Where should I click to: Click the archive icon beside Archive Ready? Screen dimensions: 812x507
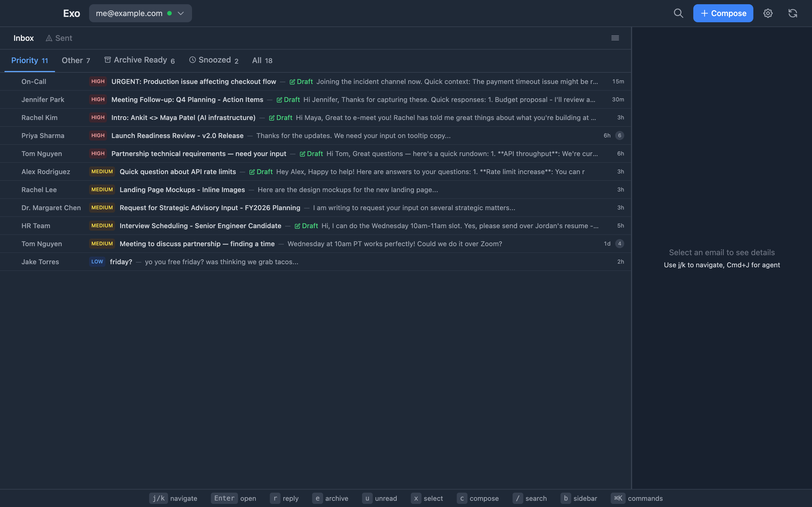coord(108,59)
